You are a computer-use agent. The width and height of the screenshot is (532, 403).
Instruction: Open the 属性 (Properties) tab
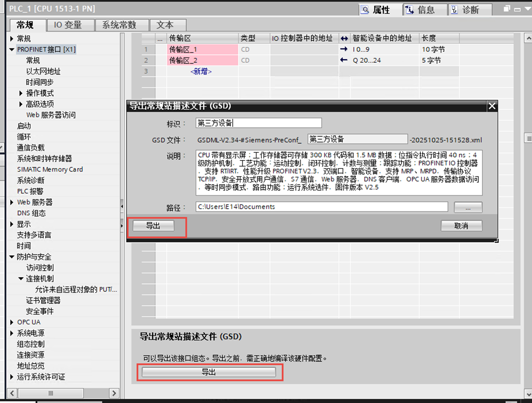(377, 10)
